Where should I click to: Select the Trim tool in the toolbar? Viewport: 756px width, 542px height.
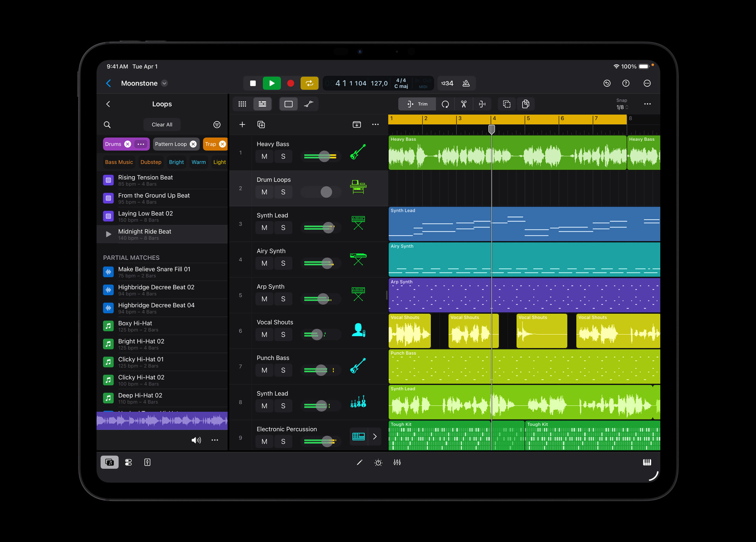click(x=417, y=104)
